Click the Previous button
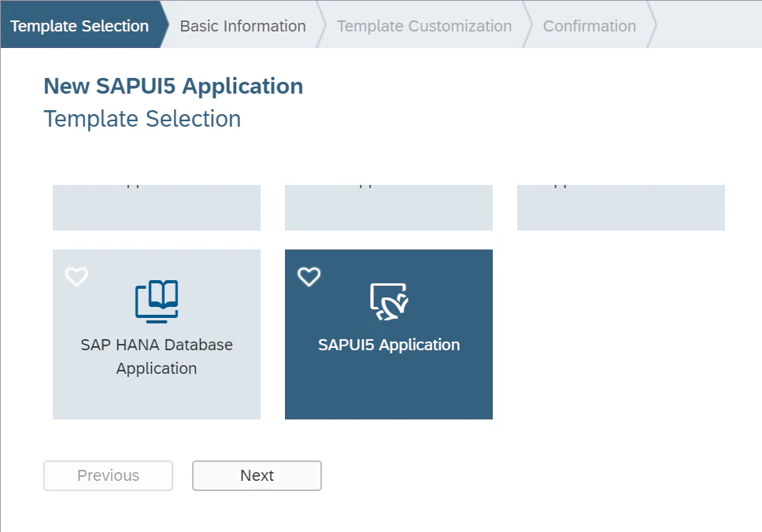This screenshot has height=532, width=762. [x=108, y=475]
